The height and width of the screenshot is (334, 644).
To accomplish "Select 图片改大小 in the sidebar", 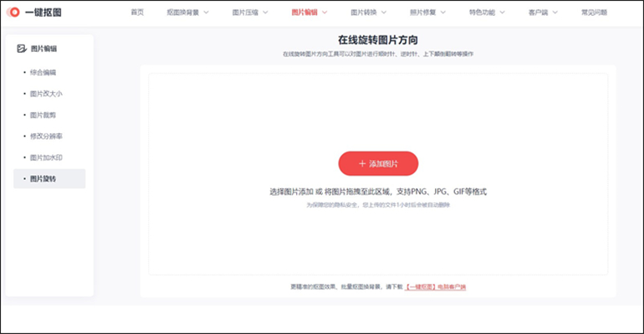I will pos(46,94).
